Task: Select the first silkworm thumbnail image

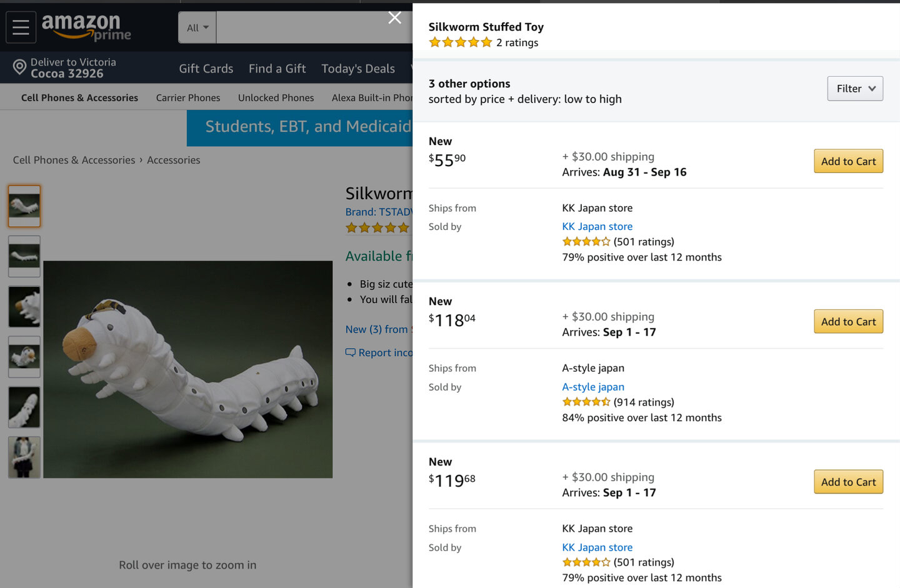Action: 24,206
